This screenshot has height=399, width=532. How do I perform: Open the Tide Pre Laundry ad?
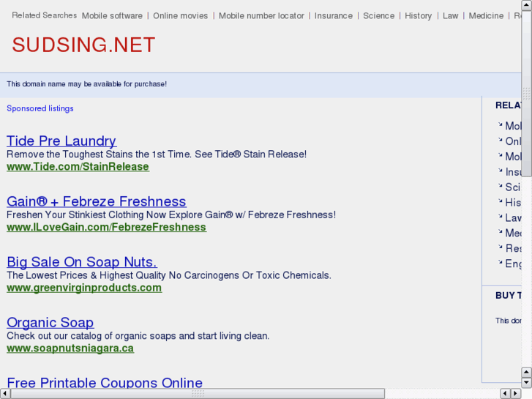tap(61, 141)
